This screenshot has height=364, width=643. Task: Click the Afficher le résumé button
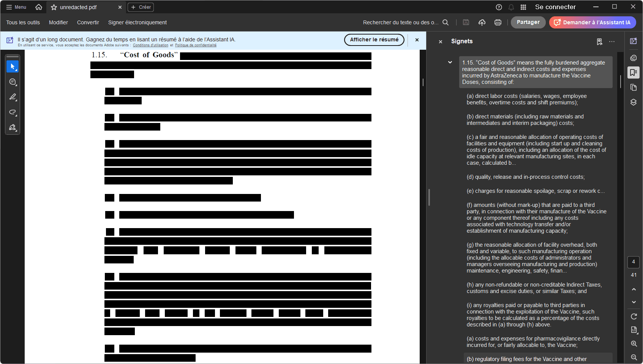374,39
